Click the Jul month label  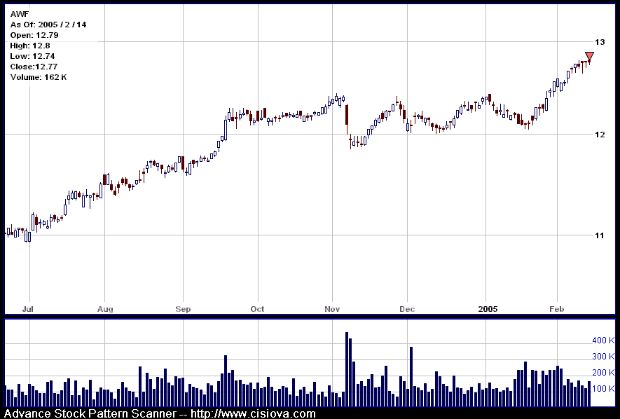tap(27, 309)
